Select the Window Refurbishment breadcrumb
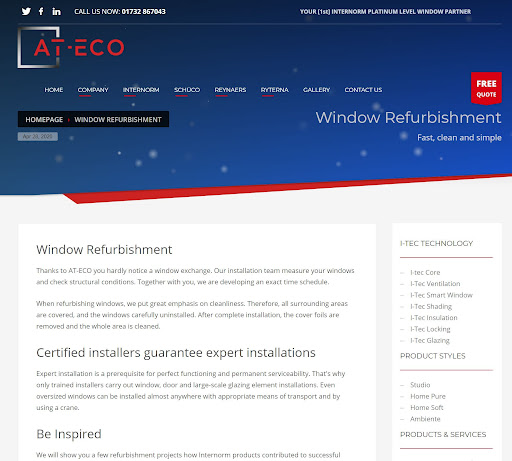The height and width of the screenshot is (461, 512). 118,119
